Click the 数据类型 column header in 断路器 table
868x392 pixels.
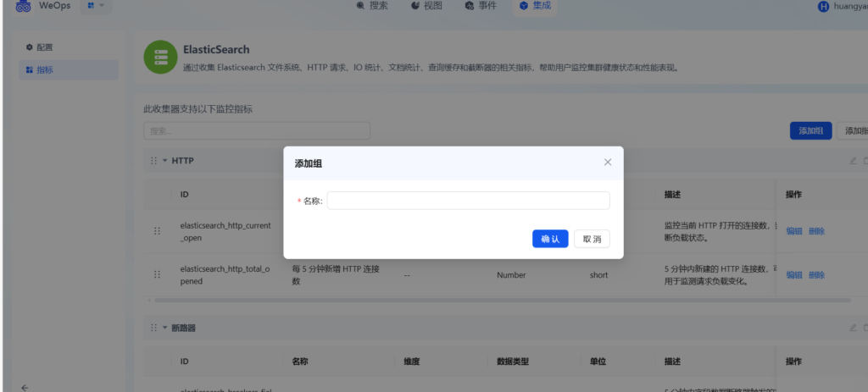tap(513, 362)
